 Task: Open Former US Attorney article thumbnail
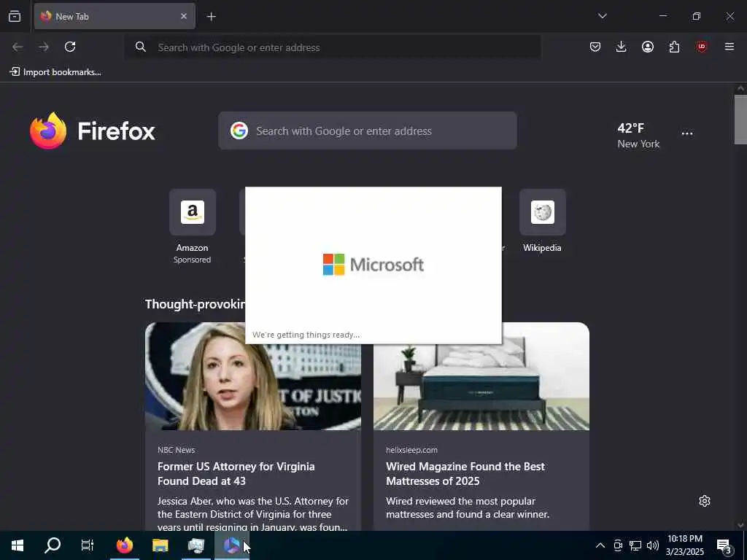(253, 376)
